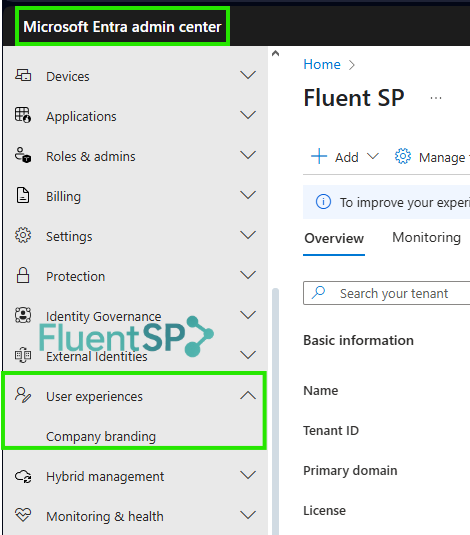Screen dimensions: 470x535
Task: Click the Settings gear icon in sidebar
Action: (x=23, y=235)
